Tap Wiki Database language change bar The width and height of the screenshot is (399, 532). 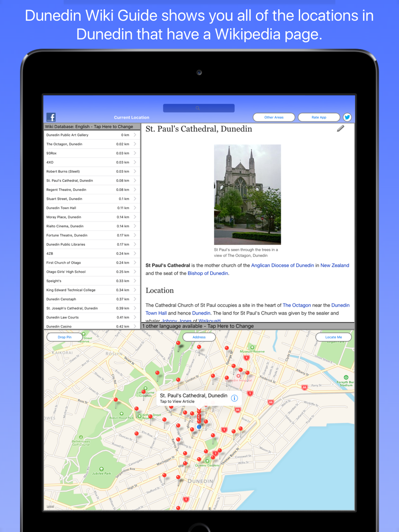coord(92,126)
